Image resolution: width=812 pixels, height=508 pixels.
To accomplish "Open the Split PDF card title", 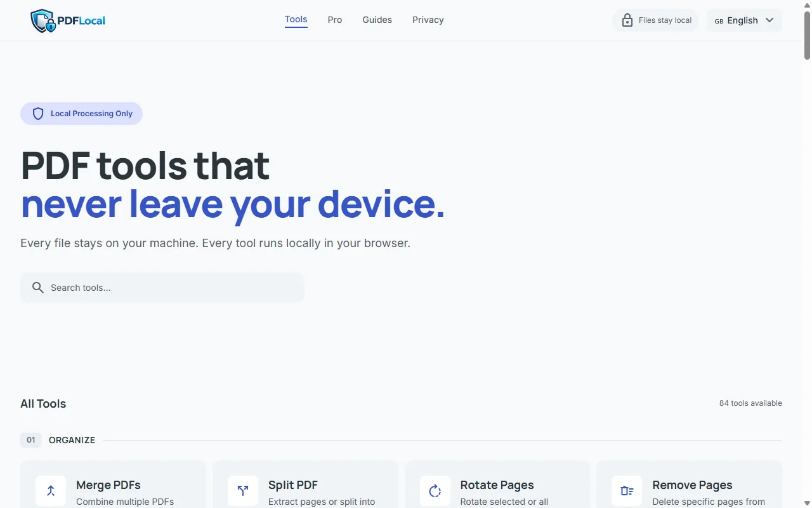I will click(x=293, y=485).
